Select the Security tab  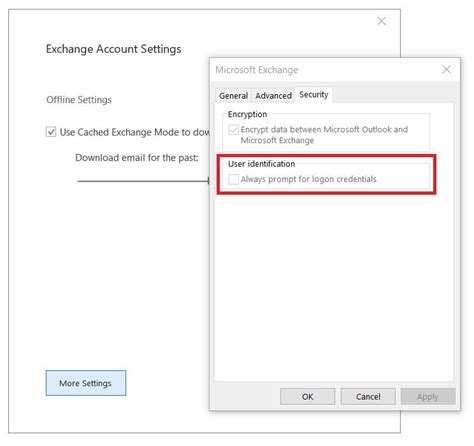pyautogui.click(x=314, y=95)
